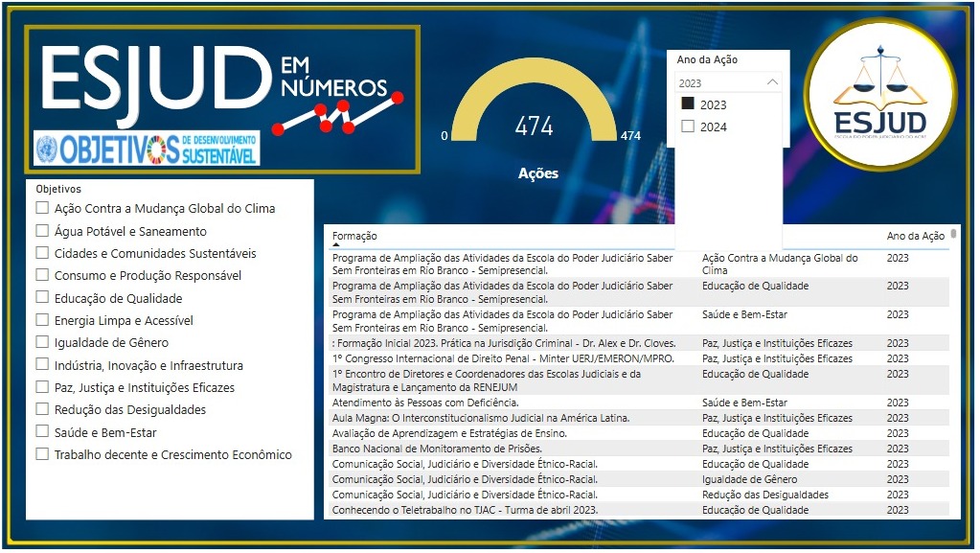Select 2024 in the year list
This screenshot has width=980, height=553.
click(687, 127)
